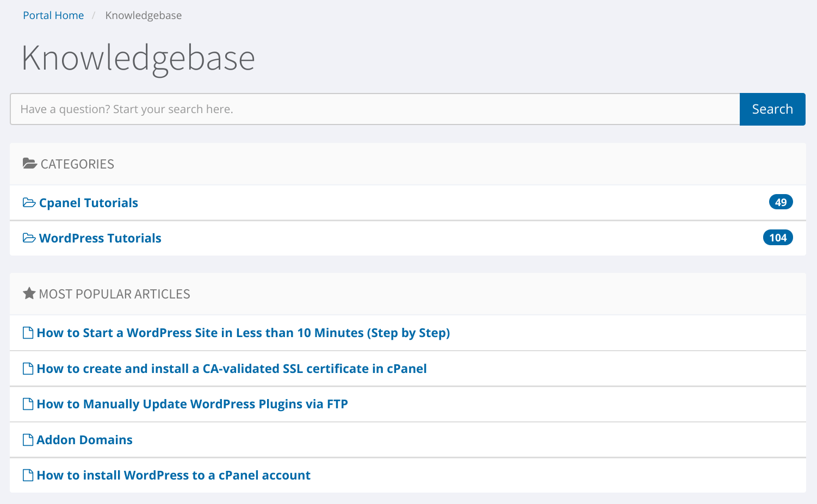Click the Knowledgebase breadcrumb text

pyautogui.click(x=144, y=15)
